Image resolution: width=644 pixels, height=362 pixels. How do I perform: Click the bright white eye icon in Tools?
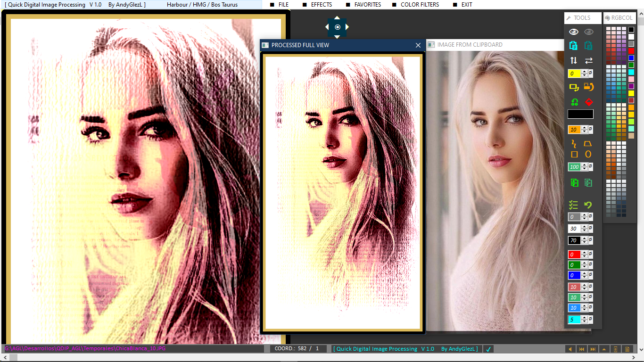pos(573,32)
